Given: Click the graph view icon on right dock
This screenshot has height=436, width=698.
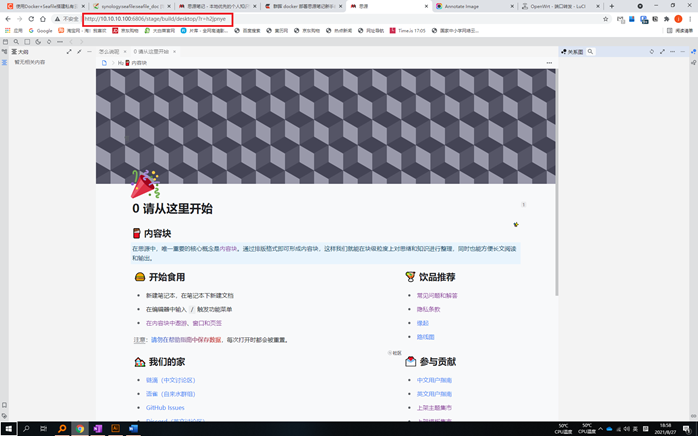Looking at the screenshot, I should point(694,52).
